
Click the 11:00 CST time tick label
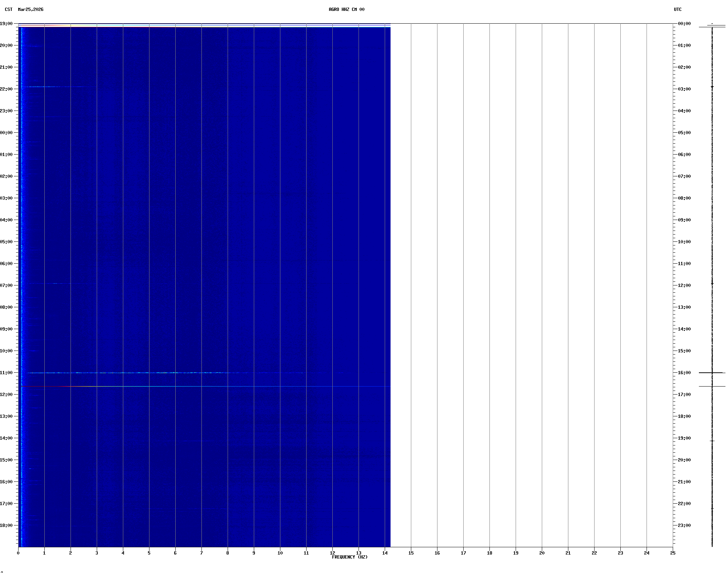(x=6, y=373)
